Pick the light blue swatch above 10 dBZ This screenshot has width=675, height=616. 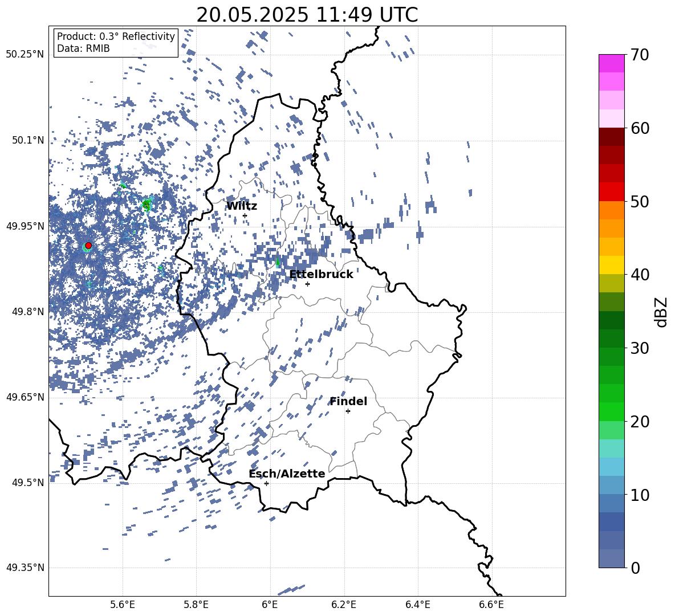click(x=611, y=467)
